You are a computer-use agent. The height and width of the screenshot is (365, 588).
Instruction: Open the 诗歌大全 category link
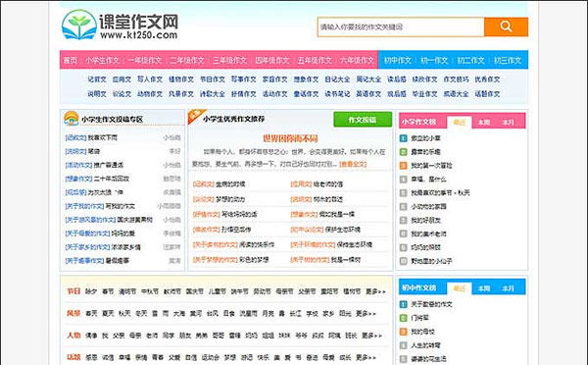pyautogui.click(x=213, y=94)
